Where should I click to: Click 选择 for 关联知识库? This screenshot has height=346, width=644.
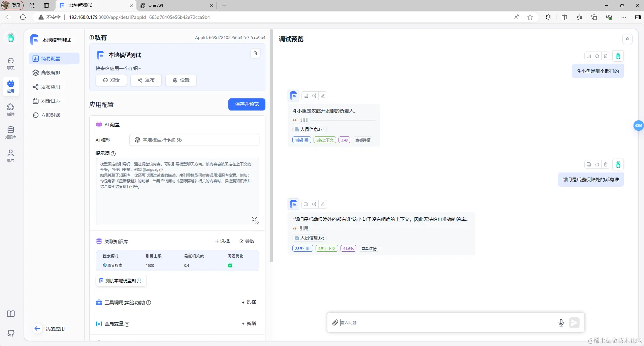click(x=222, y=241)
